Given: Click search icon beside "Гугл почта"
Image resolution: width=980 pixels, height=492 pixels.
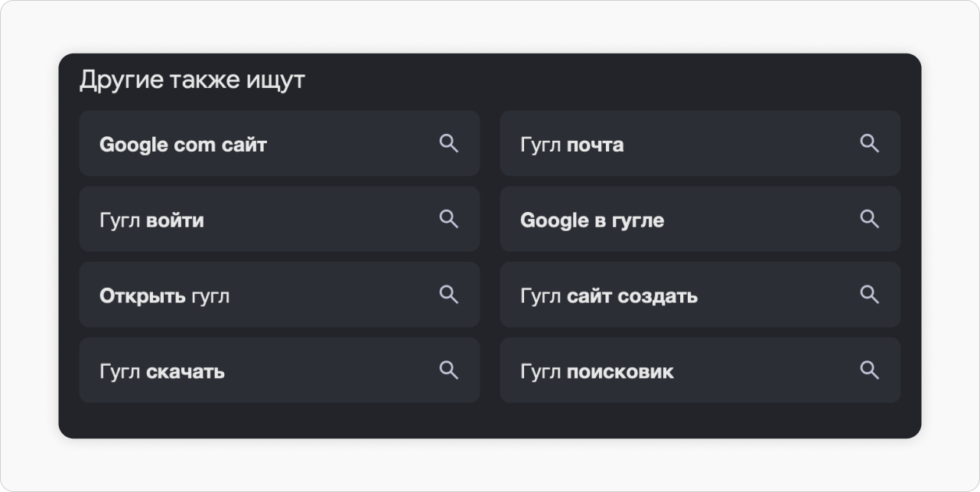Looking at the screenshot, I should [870, 143].
